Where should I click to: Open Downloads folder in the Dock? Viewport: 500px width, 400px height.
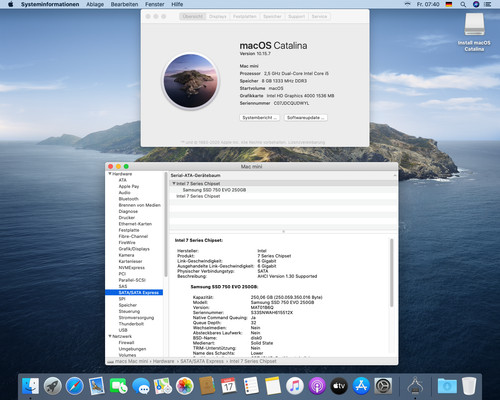coord(447,386)
